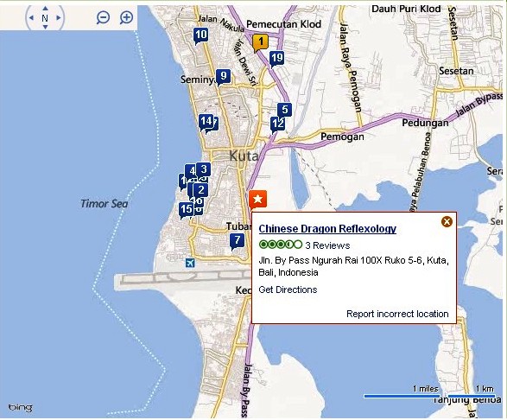Click Report incorrect location link
507x420 pixels.
pyautogui.click(x=397, y=314)
